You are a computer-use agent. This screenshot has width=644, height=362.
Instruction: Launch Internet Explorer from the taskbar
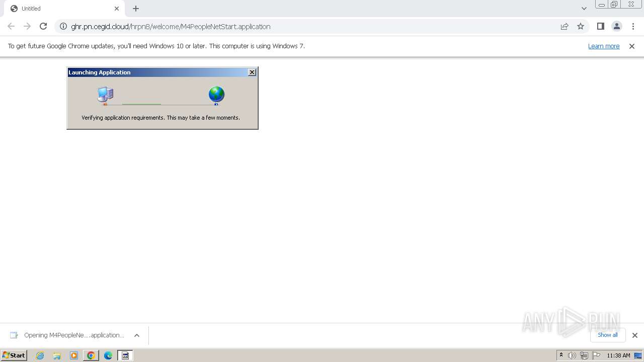[40, 355]
